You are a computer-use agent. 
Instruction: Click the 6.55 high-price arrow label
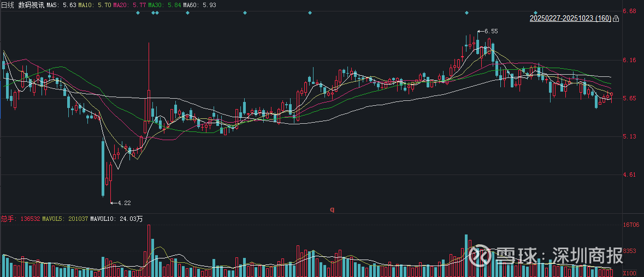(490, 31)
